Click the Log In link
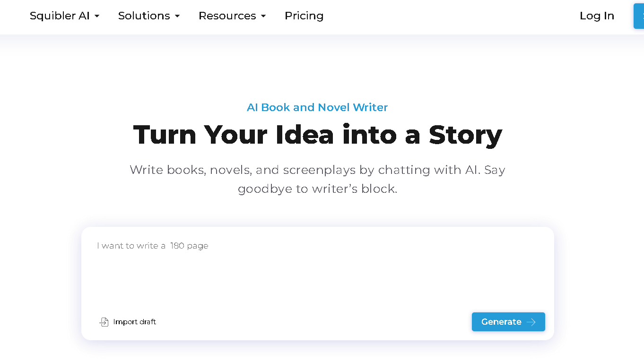This screenshot has width=644, height=362. pyautogui.click(x=597, y=16)
